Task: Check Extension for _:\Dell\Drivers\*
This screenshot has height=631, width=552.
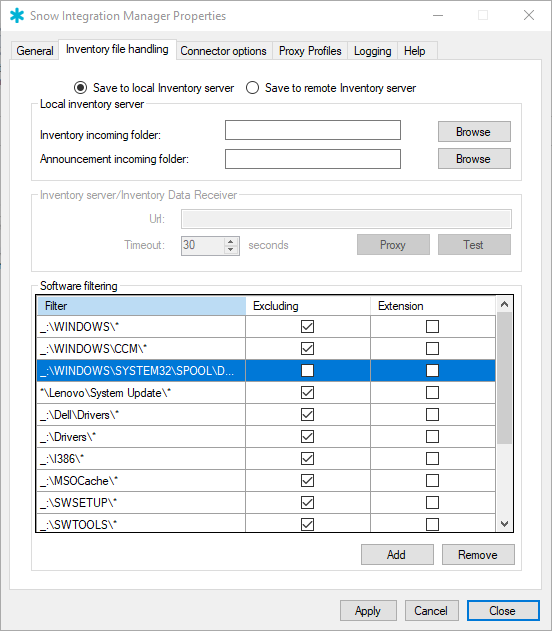Action: (x=433, y=414)
